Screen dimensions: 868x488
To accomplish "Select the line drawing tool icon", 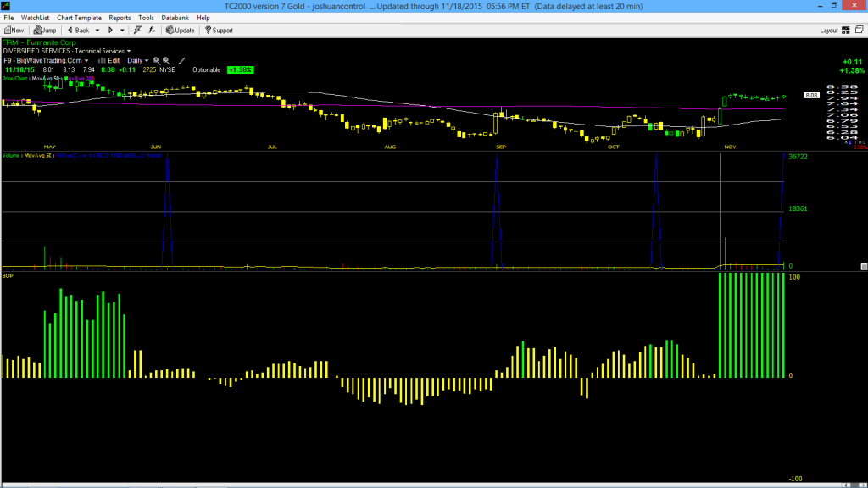I will [x=181, y=61].
